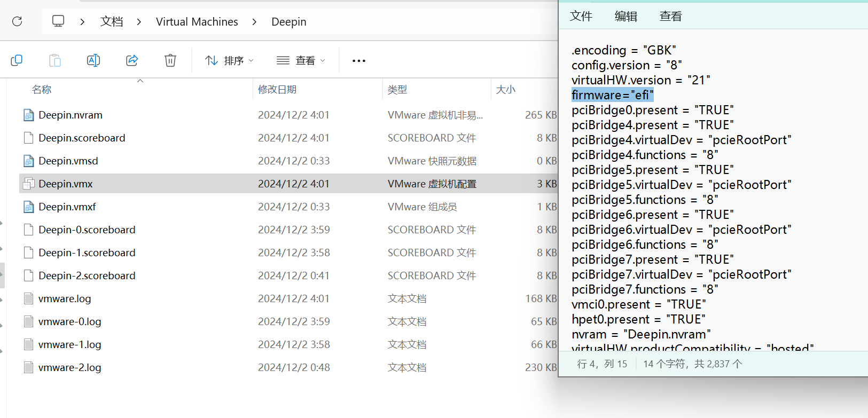Select file name Deepin-0.scoreboard
868x418 pixels.
coord(87,230)
